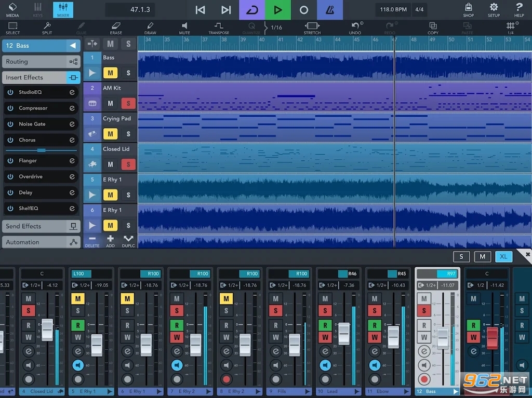Screen dimensions: 532x398
Task: Expand the Send Effects section
Action: click(41, 226)
